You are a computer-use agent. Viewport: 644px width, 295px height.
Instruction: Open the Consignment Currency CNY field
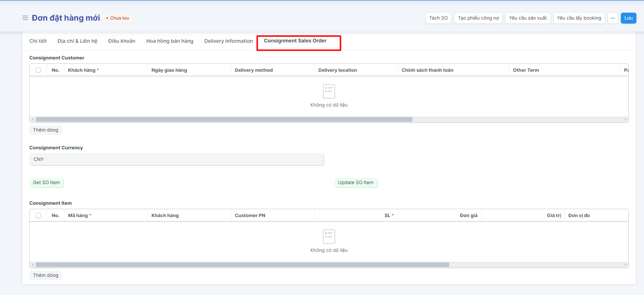click(176, 159)
